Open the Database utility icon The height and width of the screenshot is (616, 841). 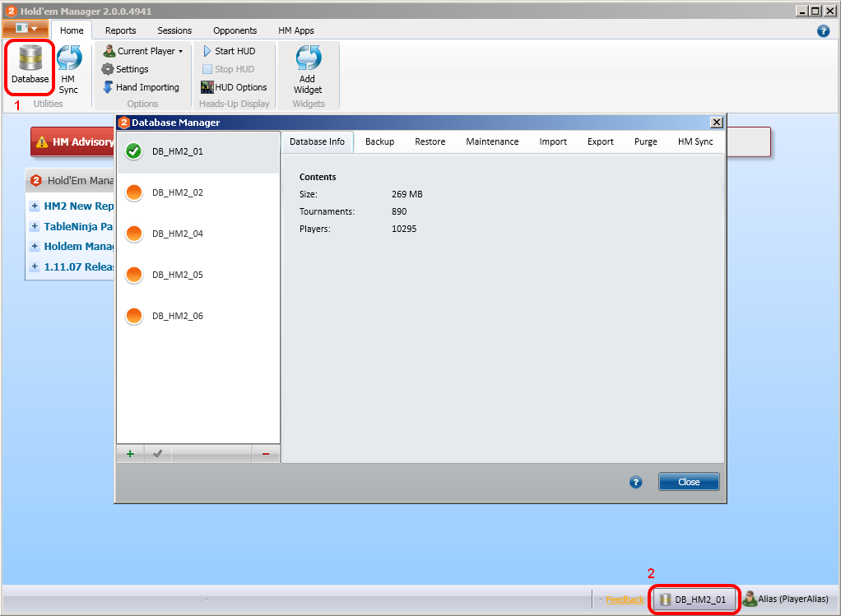30,65
